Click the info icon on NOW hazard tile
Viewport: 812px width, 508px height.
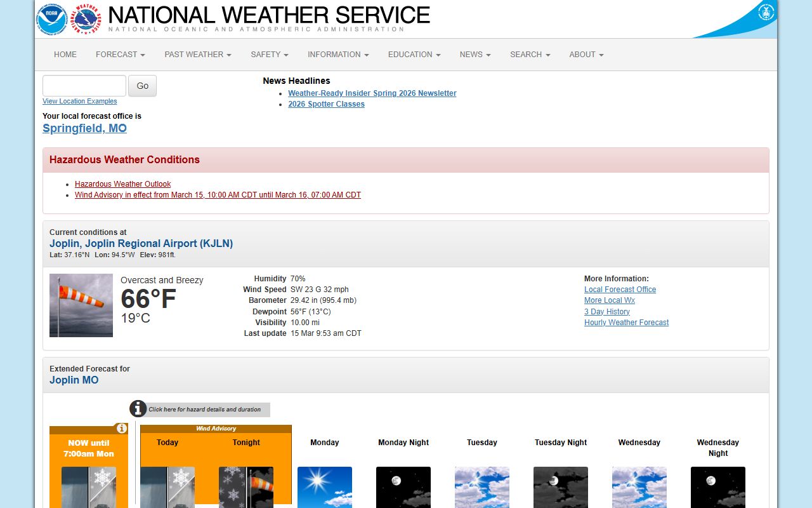pyautogui.click(x=122, y=429)
